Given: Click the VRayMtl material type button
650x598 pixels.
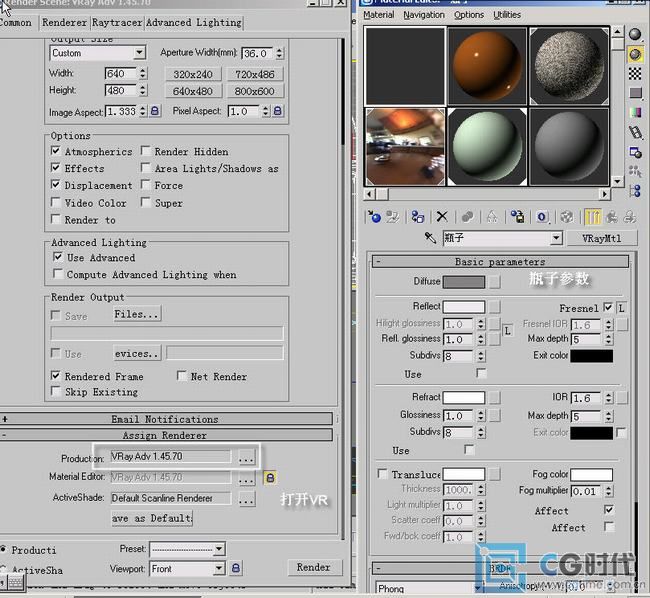Looking at the screenshot, I should click(601, 238).
